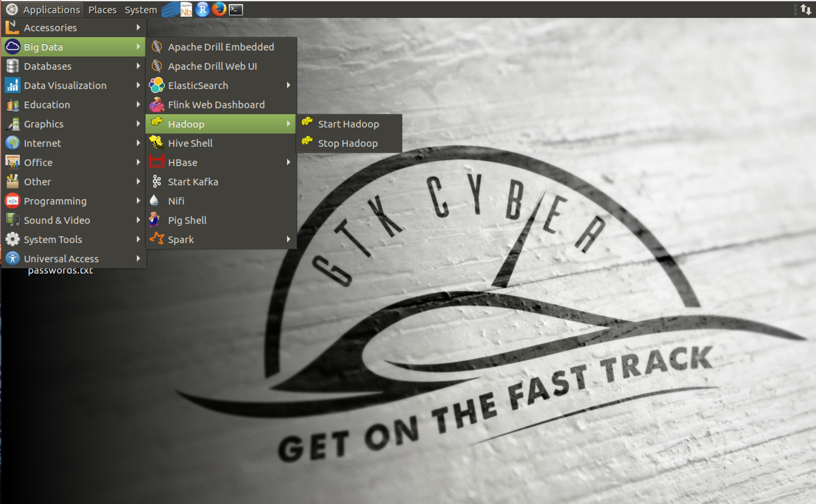Open the Databases category submenu
The width and height of the screenshot is (816, 504).
click(48, 66)
